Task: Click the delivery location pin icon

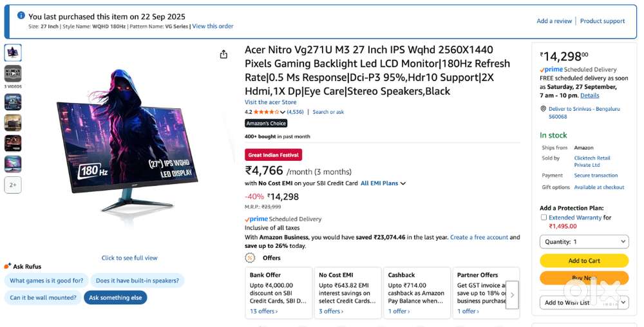Action: click(544, 109)
